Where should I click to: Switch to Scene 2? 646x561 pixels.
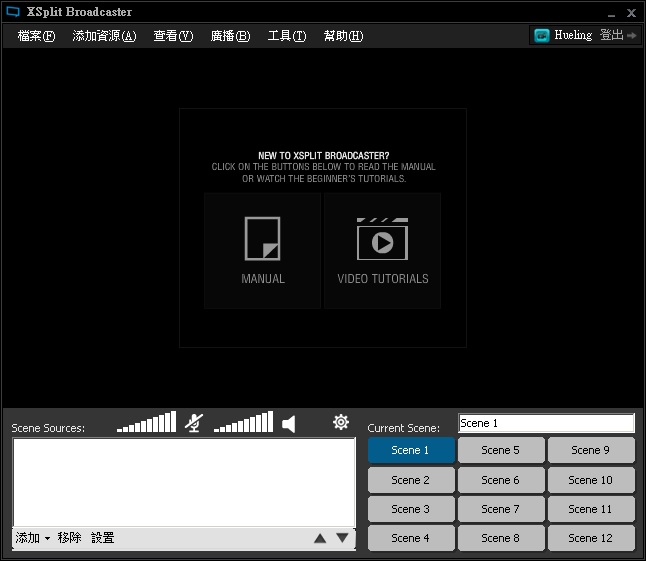[x=411, y=480]
